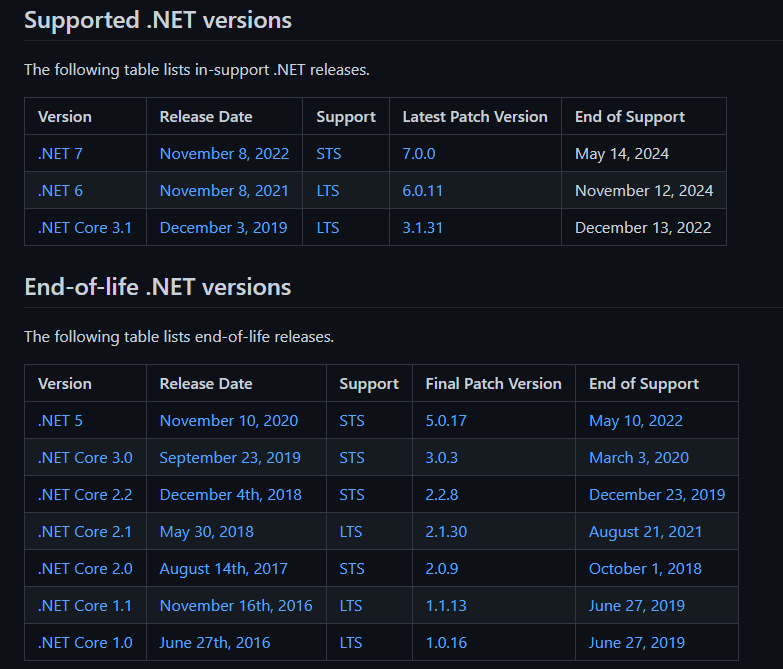Open final patch version 3.0.3
This screenshot has width=783, height=669.
tap(441, 458)
